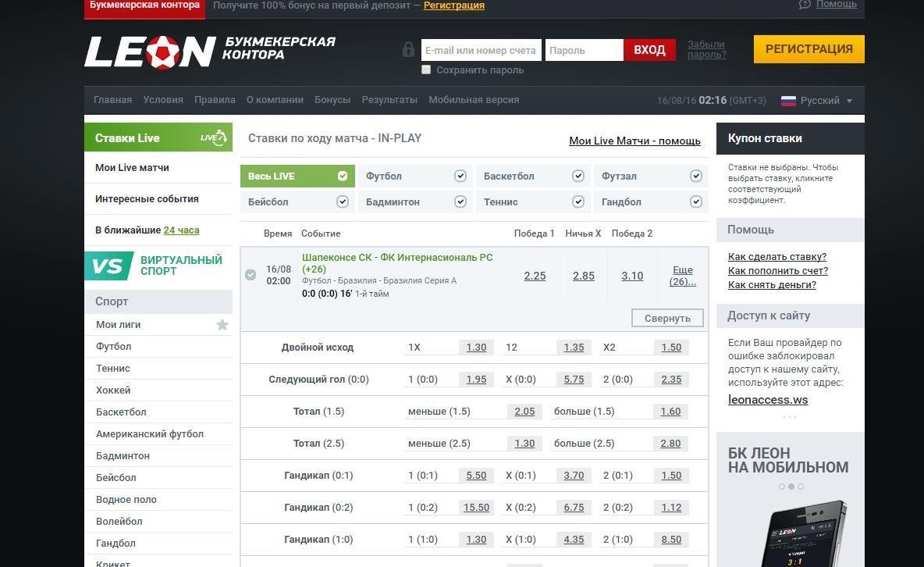Click the padlock icon beside login field
The width and height of the screenshot is (924, 567).
408,49
